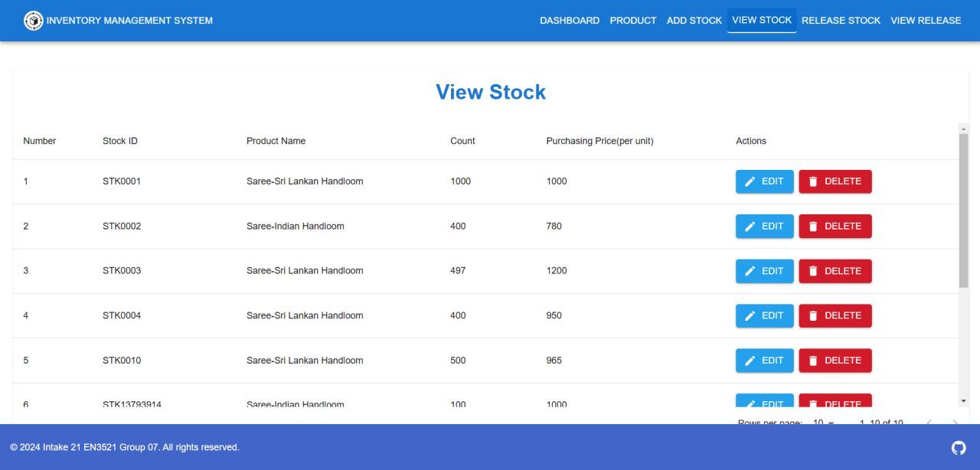The width and height of the screenshot is (980, 470).
Task: Select the pencil icon on STK0003 row
Action: (751, 270)
